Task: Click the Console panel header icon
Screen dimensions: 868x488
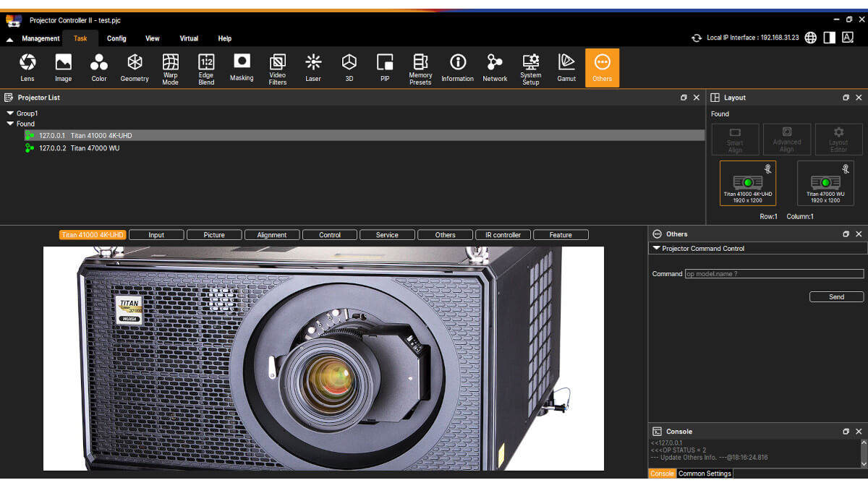Action: (x=657, y=432)
